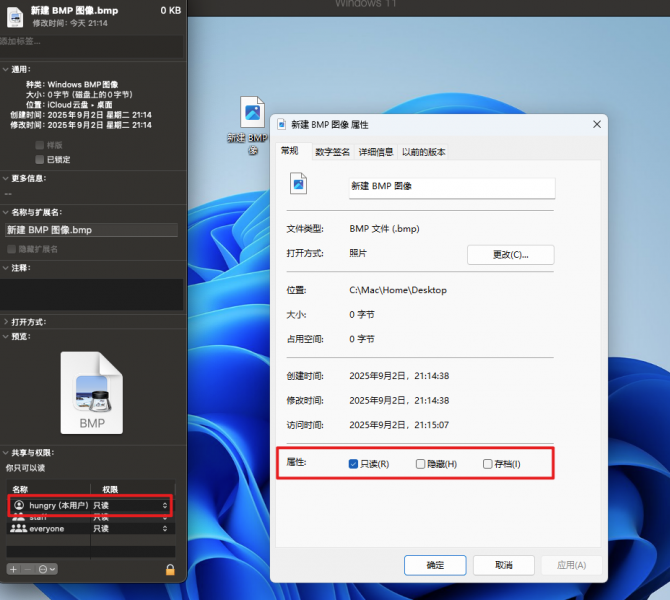
Task: Click the 你只可以读 permission note
Action: (25, 468)
